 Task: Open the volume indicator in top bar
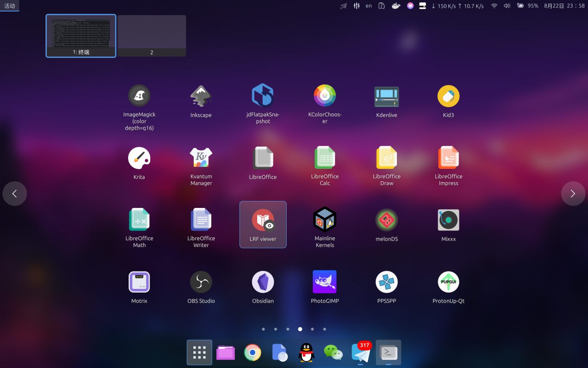pyautogui.click(x=507, y=6)
